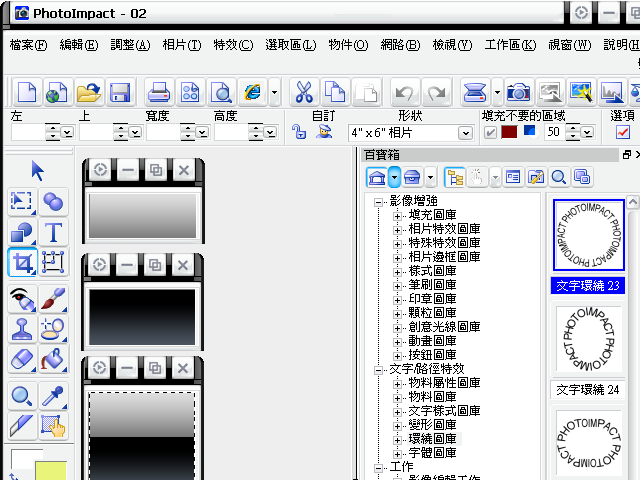Viewport: 640px width, 480px height.
Task: Select the Paintbrush tool
Action: click(53, 299)
